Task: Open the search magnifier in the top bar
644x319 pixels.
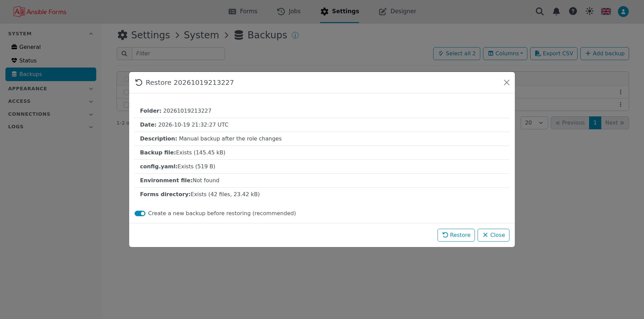Action: click(x=540, y=12)
